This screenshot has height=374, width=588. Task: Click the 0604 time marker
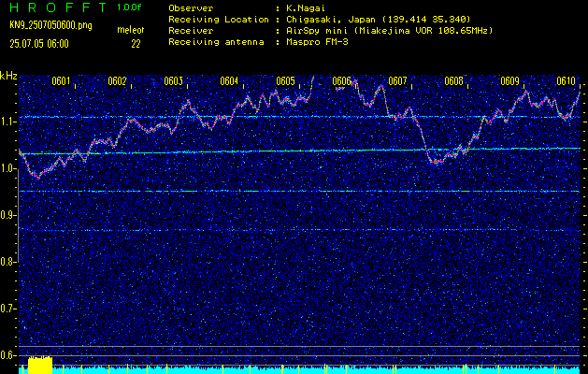tap(229, 81)
